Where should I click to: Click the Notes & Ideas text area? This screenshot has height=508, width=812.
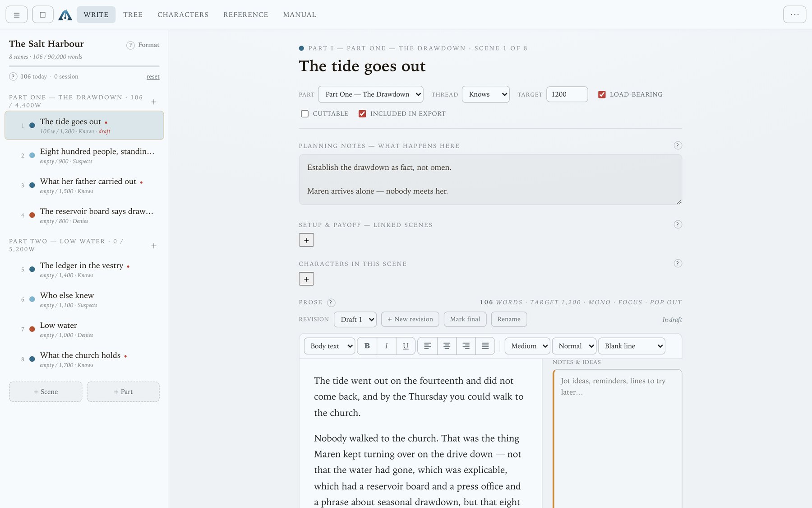click(618, 439)
